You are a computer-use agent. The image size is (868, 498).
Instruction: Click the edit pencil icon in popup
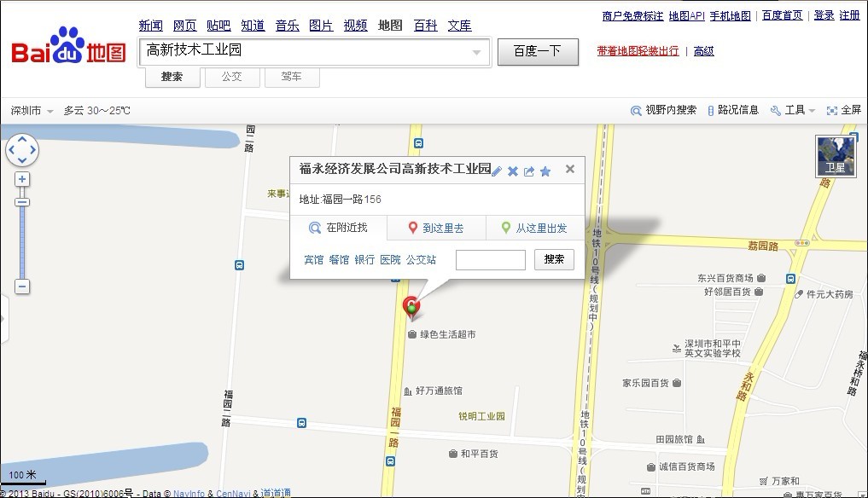pos(497,171)
